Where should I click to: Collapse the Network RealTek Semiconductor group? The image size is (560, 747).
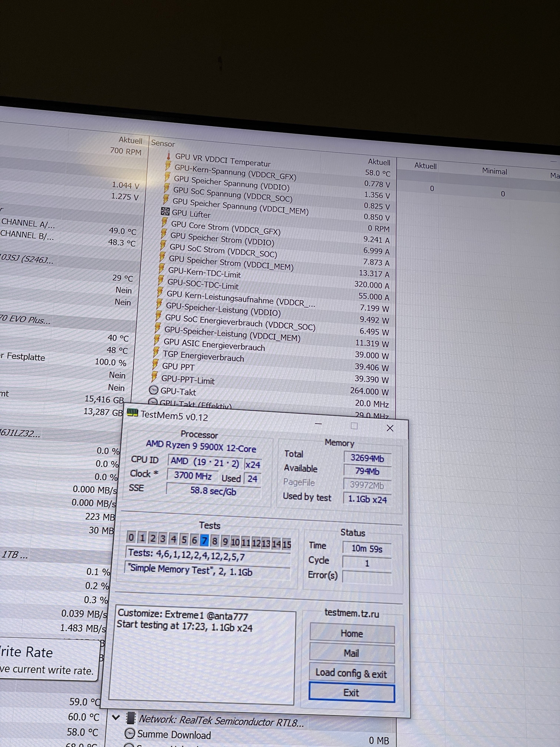116,717
